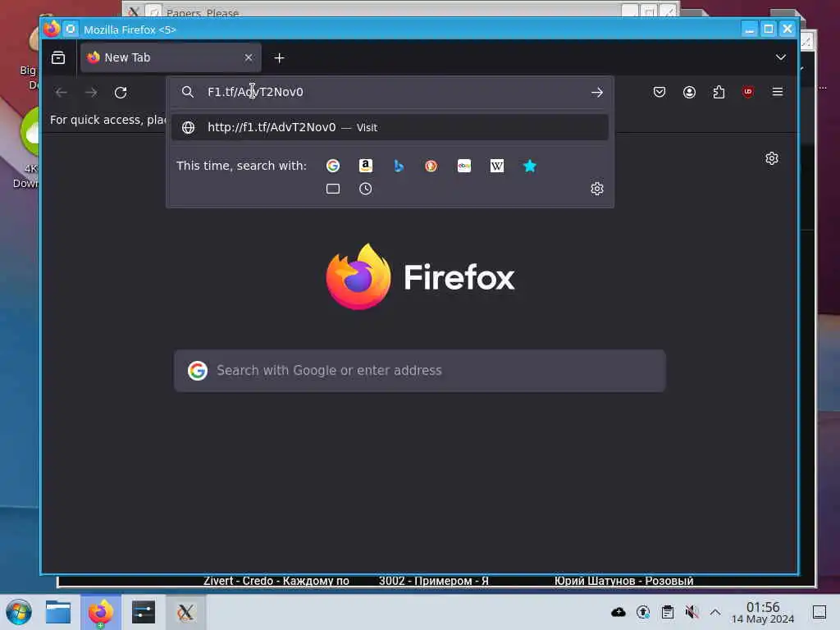Image resolution: width=840 pixels, height=630 pixels.
Task: Go forward one page
Action: coord(91,92)
